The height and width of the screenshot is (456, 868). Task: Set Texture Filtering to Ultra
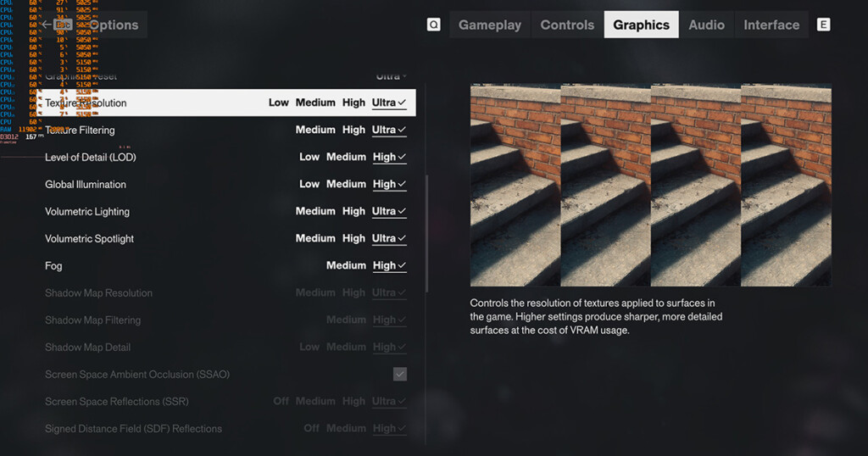point(389,130)
